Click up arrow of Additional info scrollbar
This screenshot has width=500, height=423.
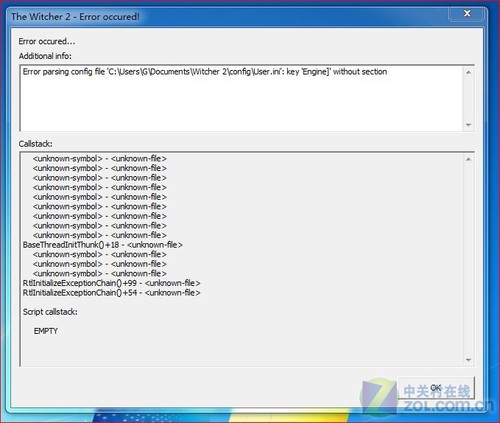468,72
